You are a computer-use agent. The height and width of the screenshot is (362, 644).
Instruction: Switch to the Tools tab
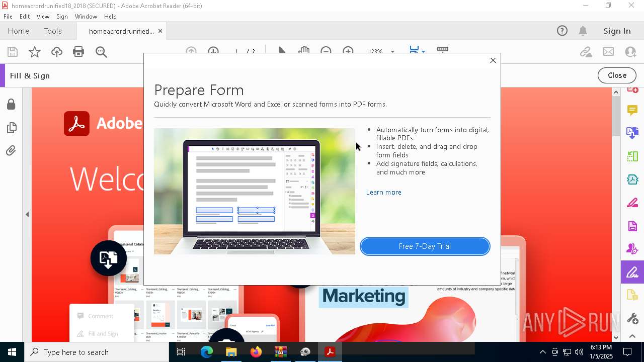(x=53, y=31)
